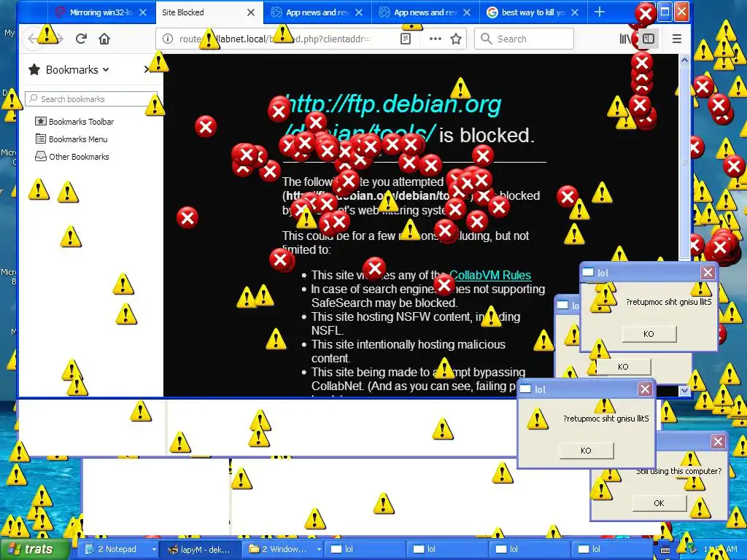
Task: Toggle the sidebars toolbar icon
Action: [649, 39]
